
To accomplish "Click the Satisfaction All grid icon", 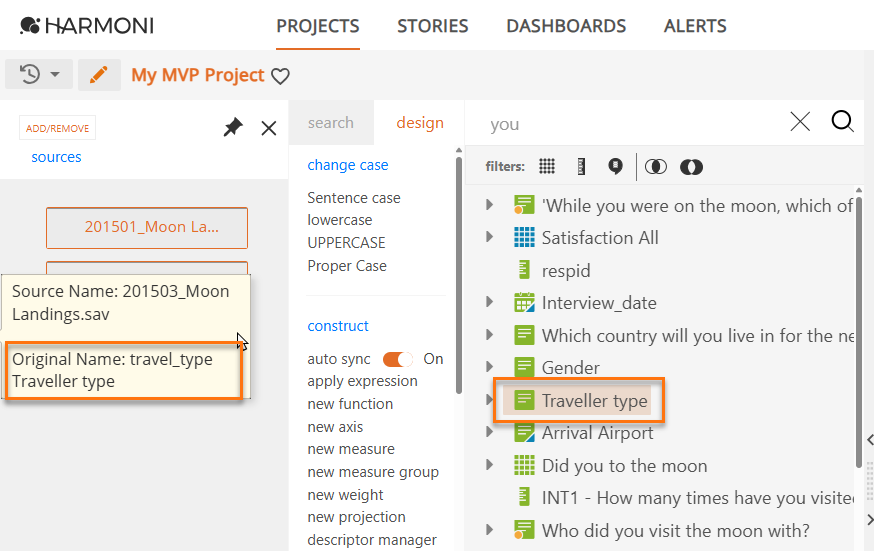I will (x=524, y=237).
